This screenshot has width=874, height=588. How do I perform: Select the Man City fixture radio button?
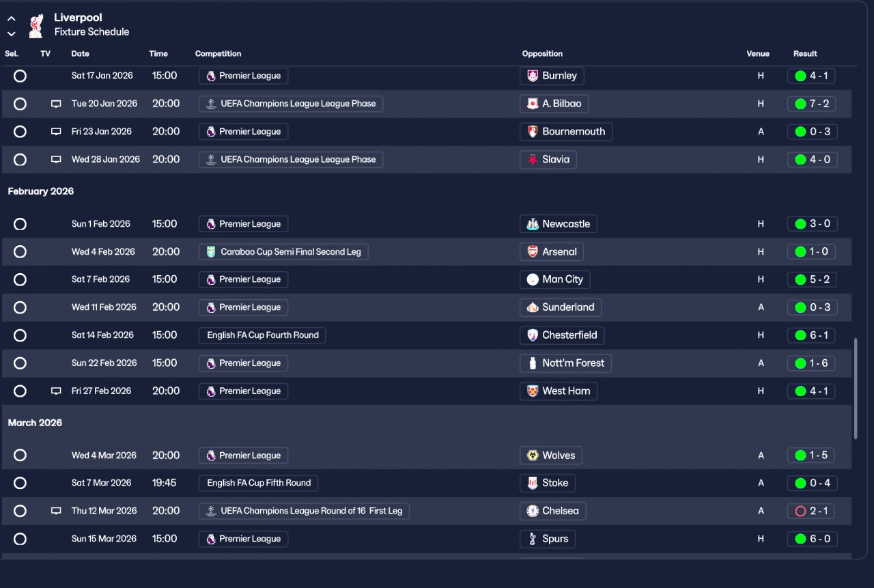[20, 279]
